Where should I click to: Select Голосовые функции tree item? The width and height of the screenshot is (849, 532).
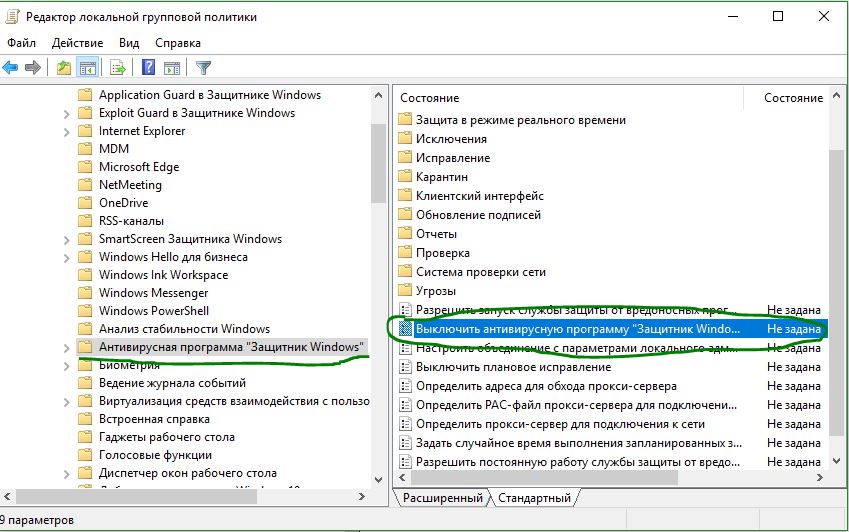(155, 455)
